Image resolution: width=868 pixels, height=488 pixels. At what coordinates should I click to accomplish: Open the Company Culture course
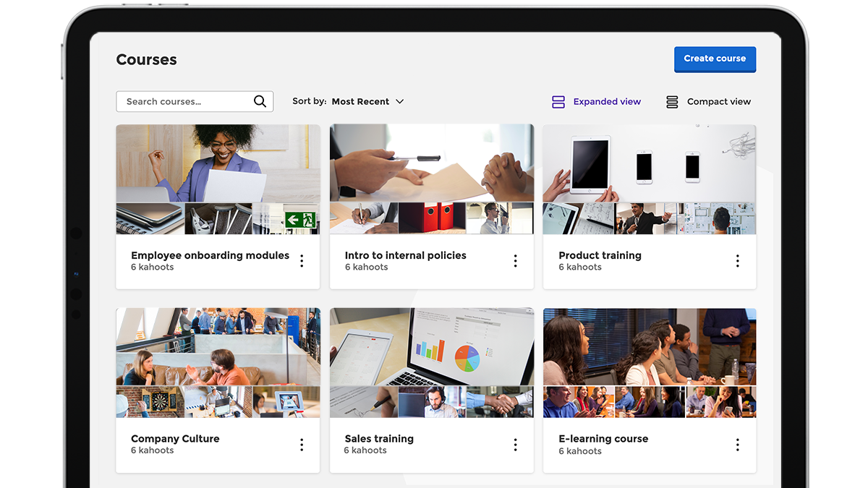tap(218, 361)
